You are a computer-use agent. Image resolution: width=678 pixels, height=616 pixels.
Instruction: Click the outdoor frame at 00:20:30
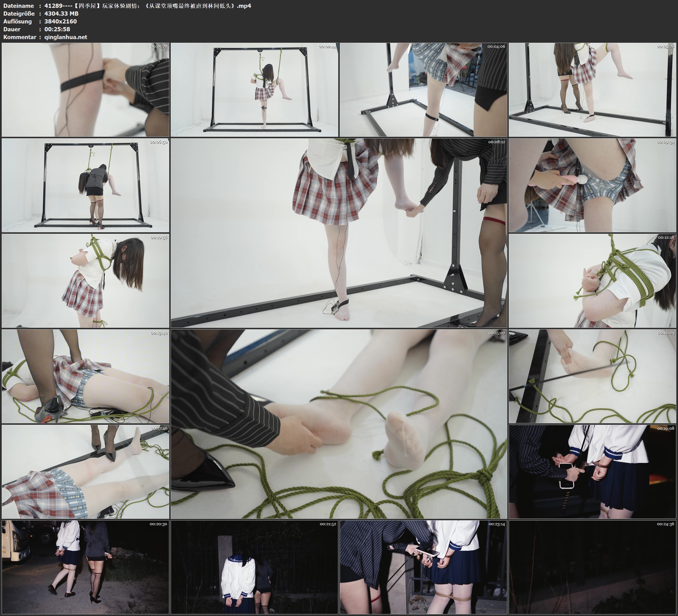coord(85,567)
